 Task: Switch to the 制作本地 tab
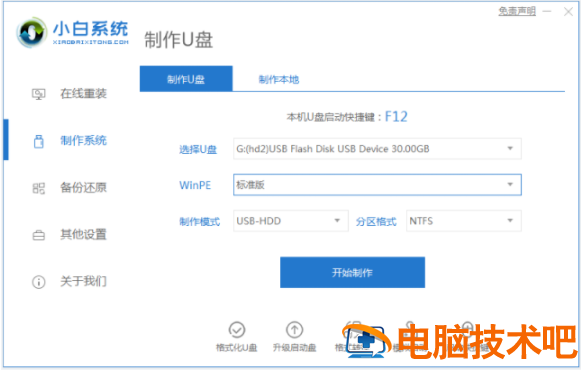(279, 79)
